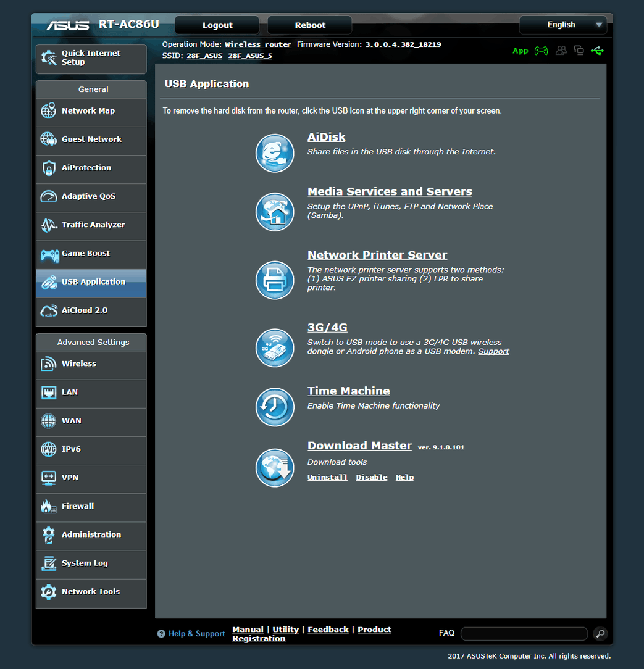Click the 28F_ASUS_5 SSID link
This screenshot has width=644, height=669.
(250, 56)
